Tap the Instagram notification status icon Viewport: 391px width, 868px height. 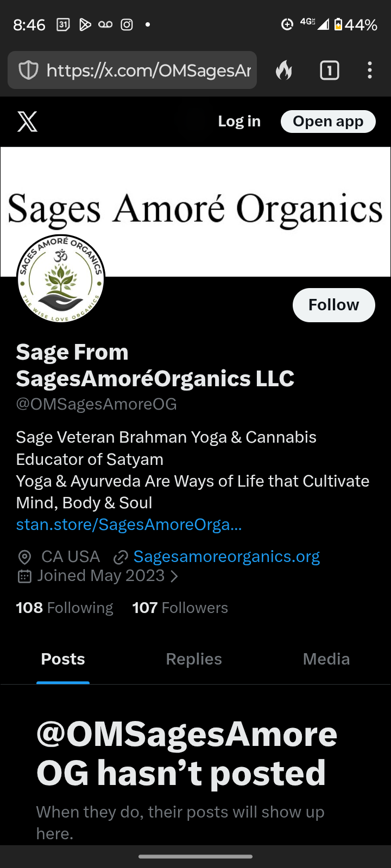tap(127, 24)
